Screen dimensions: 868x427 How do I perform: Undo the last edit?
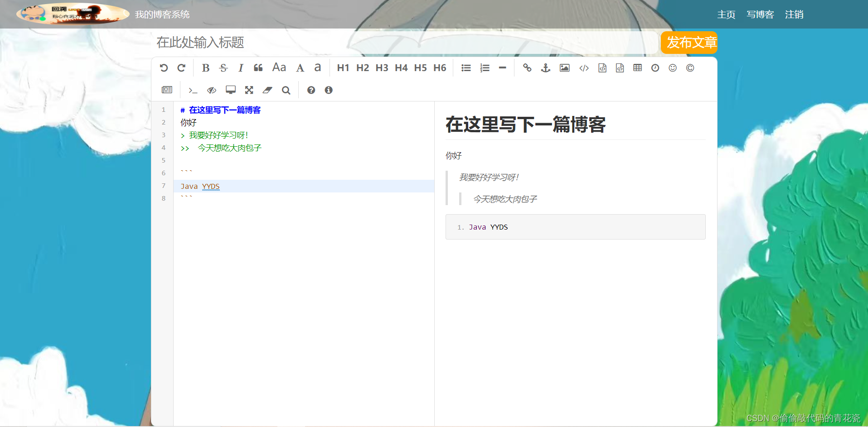click(x=164, y=68)
